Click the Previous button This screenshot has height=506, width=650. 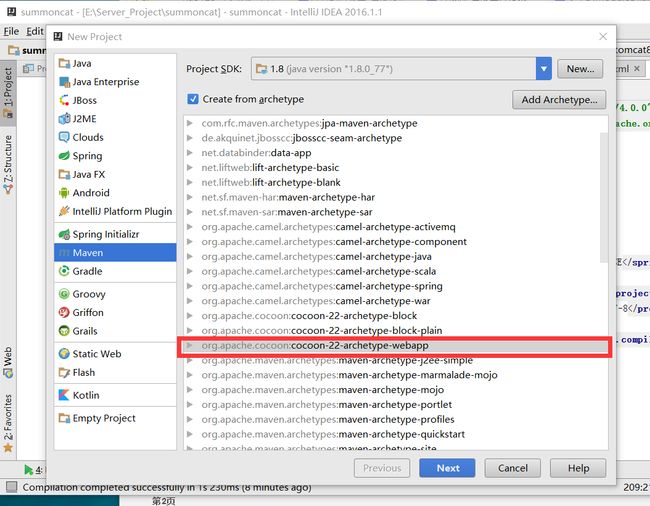[x=382, y=468]
